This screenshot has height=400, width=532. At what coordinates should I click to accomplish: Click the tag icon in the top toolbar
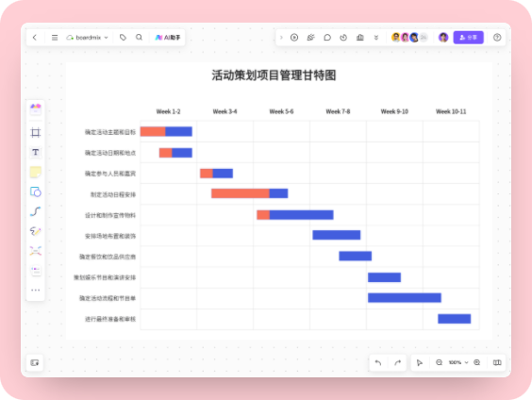point(123,38)
